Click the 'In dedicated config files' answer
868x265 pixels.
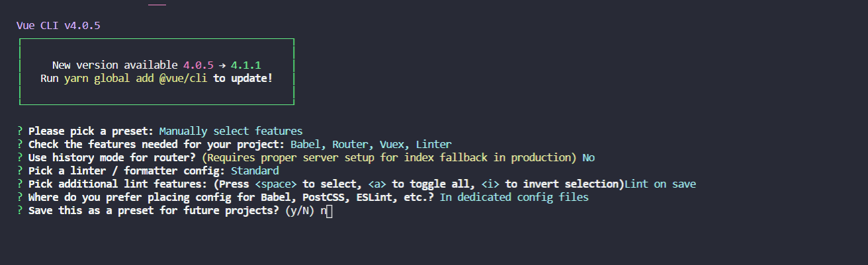pyautogui.click(x=514, y=197)
